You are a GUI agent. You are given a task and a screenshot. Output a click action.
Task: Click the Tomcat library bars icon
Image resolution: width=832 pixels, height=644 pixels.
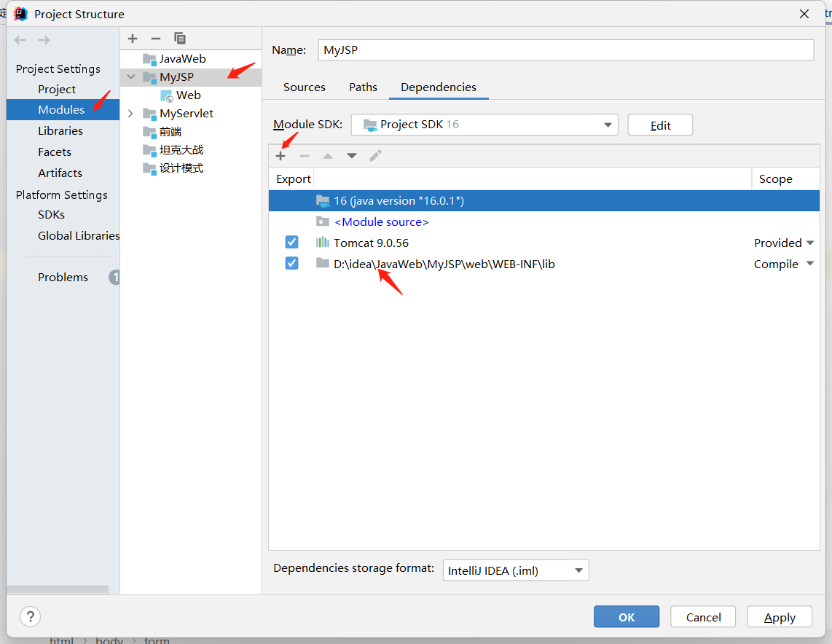coord(323,243)
